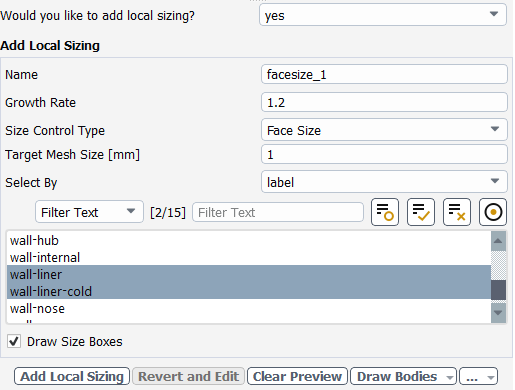The height and width of the screenshot is (390, 515).
Task: Click the ellipsis more options button
Action: [478, 376]
